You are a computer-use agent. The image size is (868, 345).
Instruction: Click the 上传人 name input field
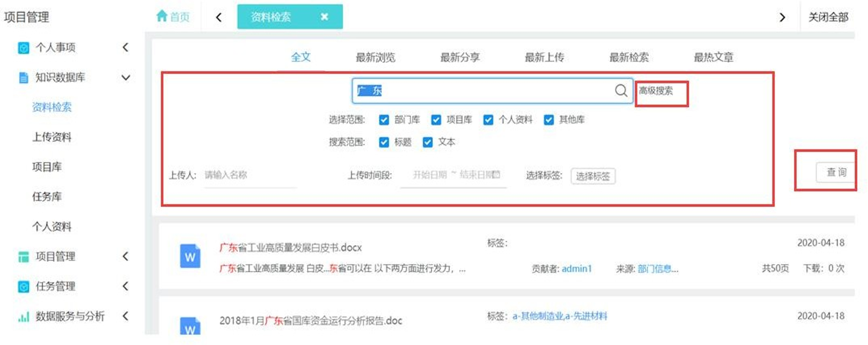coord(249,175)
